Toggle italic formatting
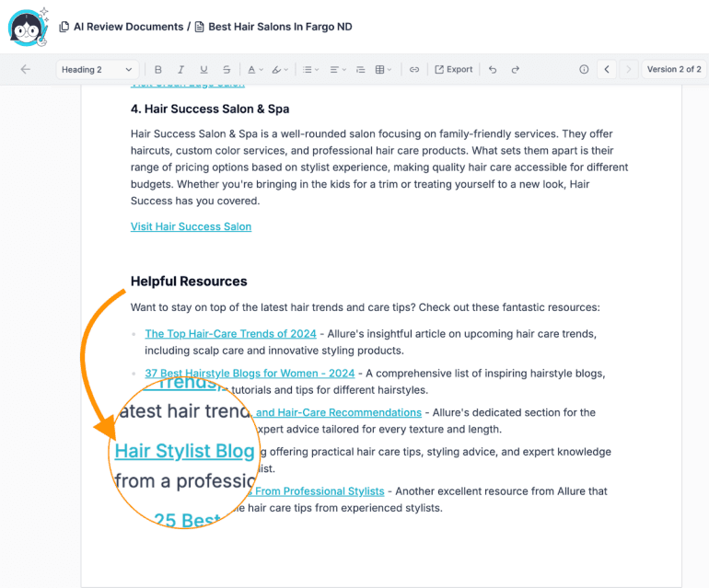The height and width of the screenshot is (588, 709). (x=180, y=69)
